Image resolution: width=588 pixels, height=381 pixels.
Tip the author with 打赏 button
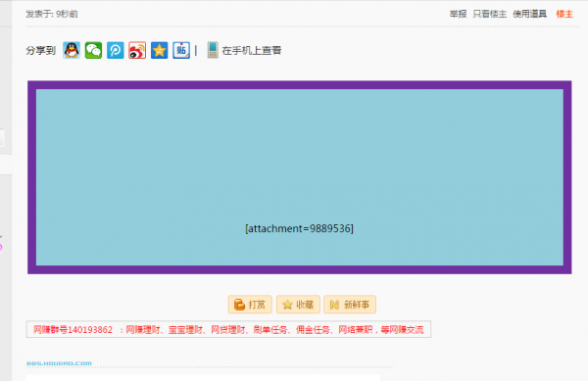[250, 305]
